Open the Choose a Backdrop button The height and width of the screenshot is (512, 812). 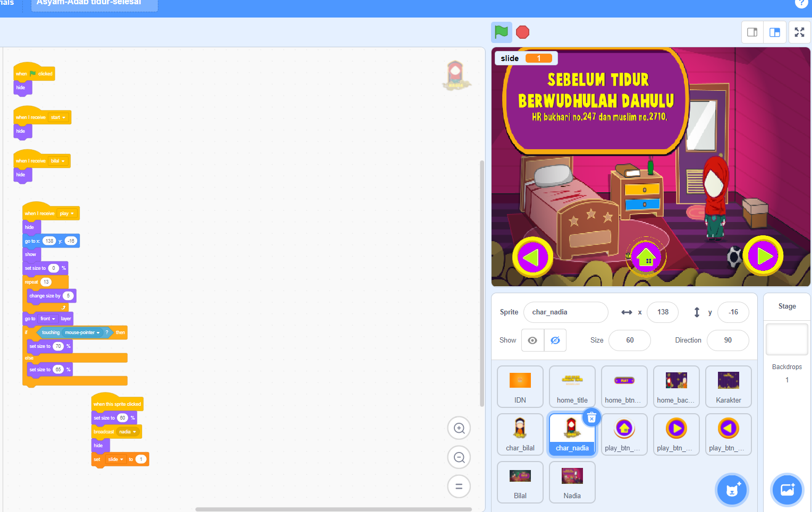(x=787, y=490)
